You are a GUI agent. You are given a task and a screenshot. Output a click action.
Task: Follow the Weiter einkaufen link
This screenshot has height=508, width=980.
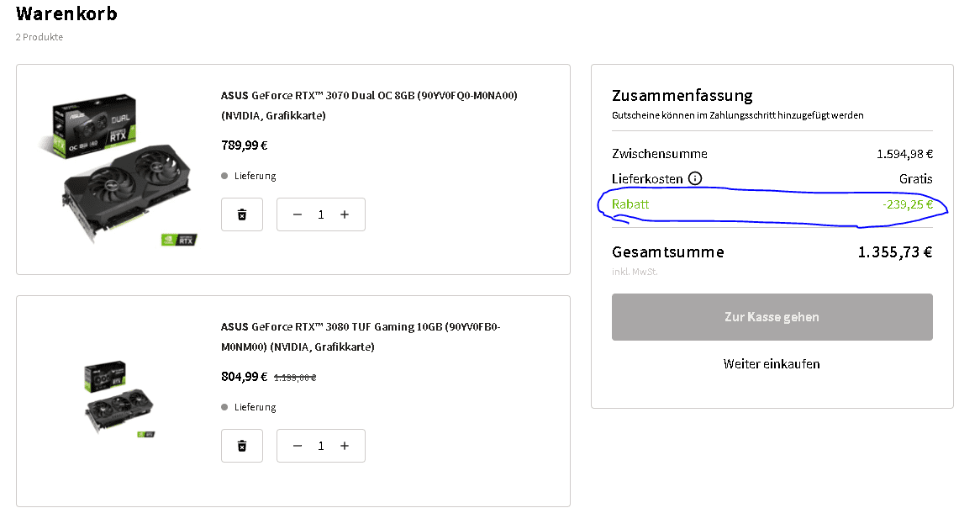coord(772,364)
